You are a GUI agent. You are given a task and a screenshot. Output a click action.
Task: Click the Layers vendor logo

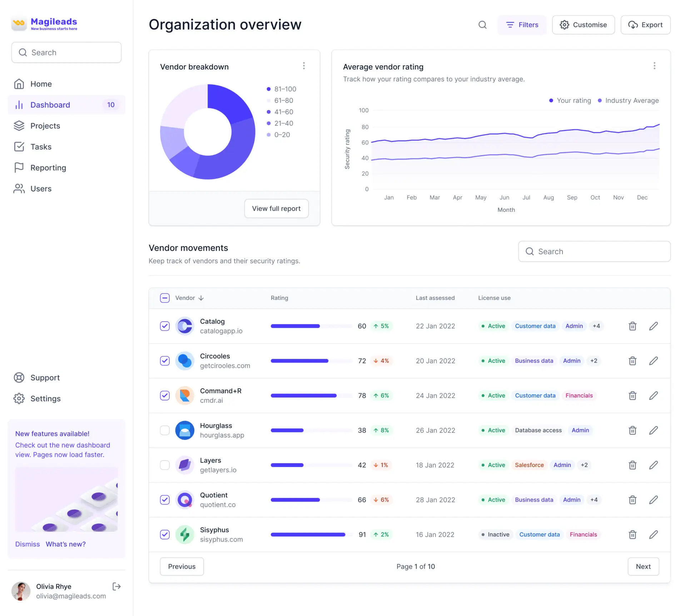click(x=185, y=465)
